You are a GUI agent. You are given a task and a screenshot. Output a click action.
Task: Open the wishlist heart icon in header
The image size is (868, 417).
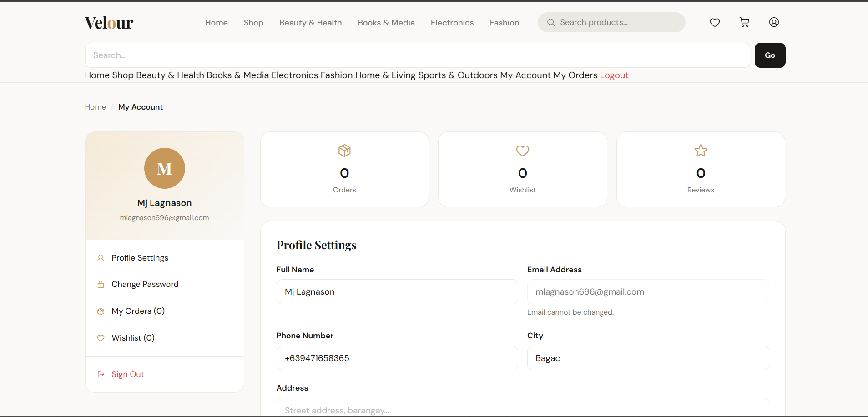(715, 22)
